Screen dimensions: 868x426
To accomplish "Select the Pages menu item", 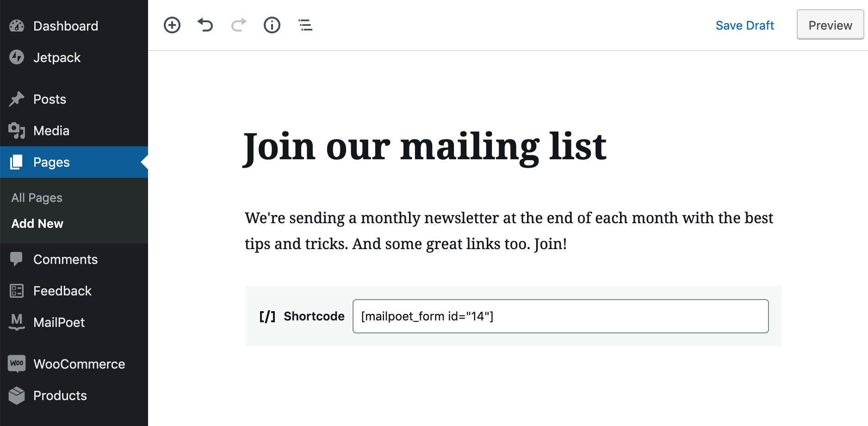I will [x=74, y=162].
